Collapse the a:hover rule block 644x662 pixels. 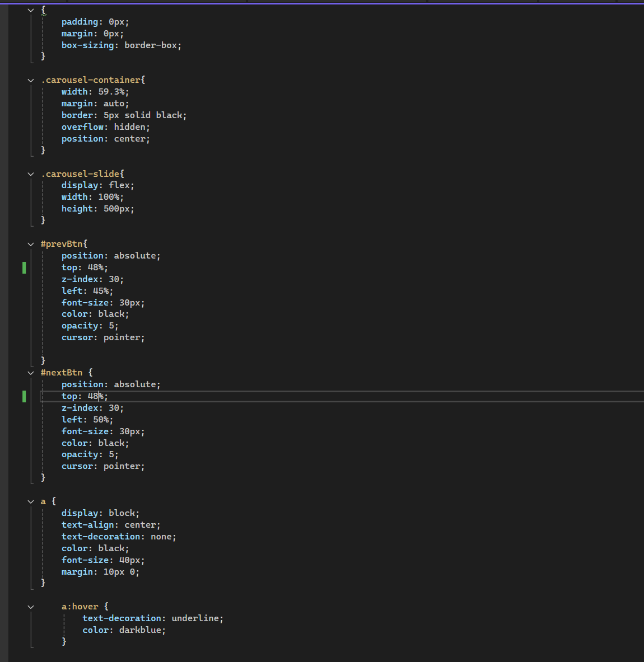point(31,607)
